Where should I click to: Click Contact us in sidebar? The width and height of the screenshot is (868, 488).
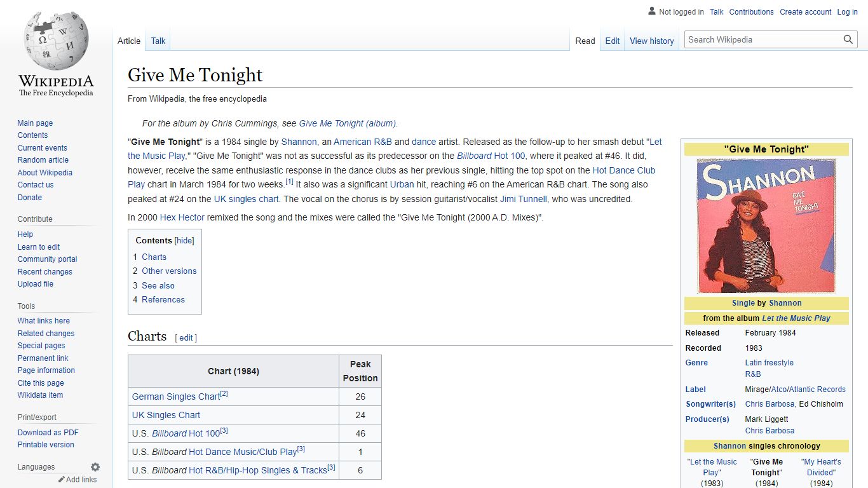click(x=36, y=185)
